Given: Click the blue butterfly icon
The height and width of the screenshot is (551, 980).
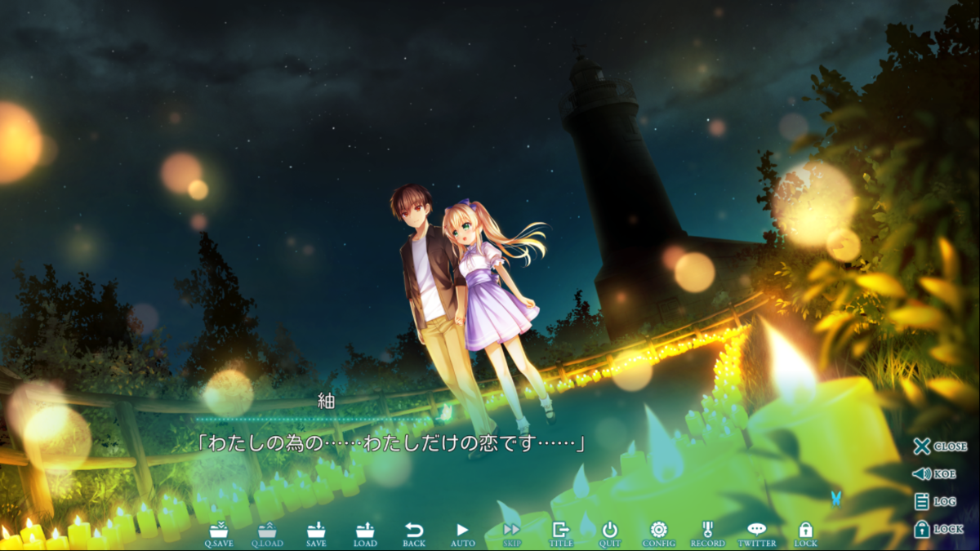Looking at the screenshot, I should 835,497.
